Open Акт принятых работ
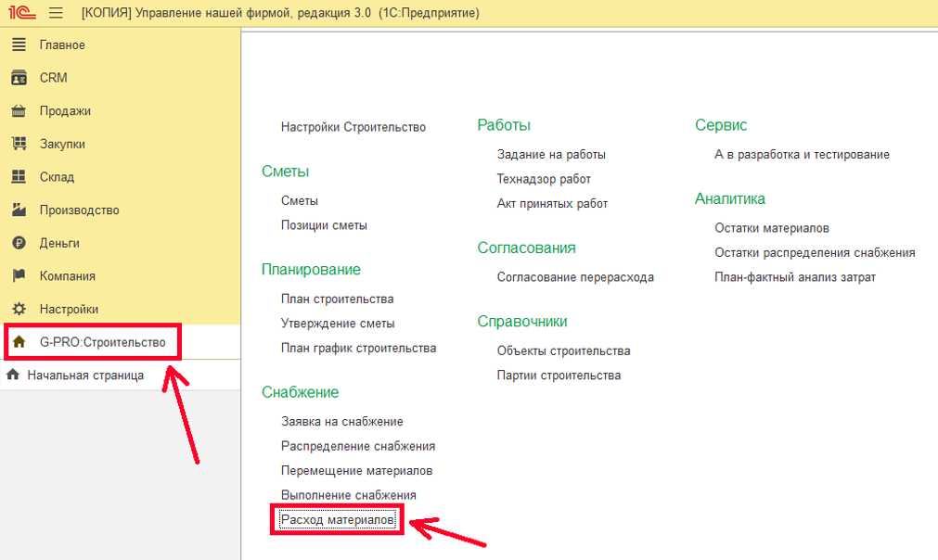Screen dimensions: 938x560 point(552,203)
